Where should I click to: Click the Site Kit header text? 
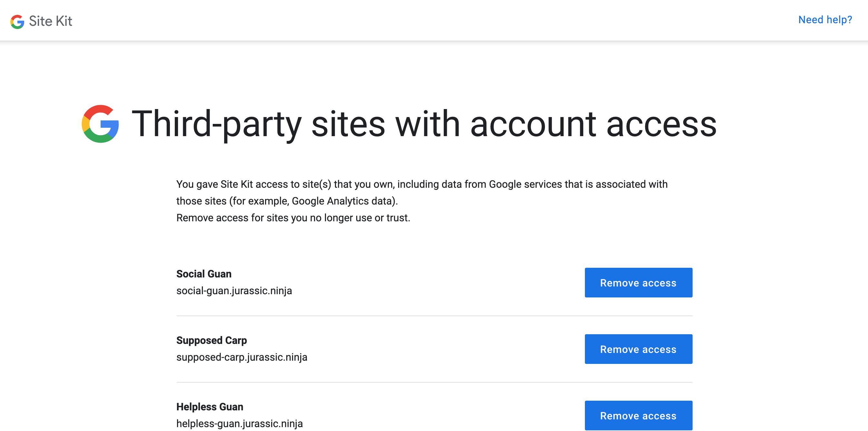pyautogui.click(x=51, y=21)
